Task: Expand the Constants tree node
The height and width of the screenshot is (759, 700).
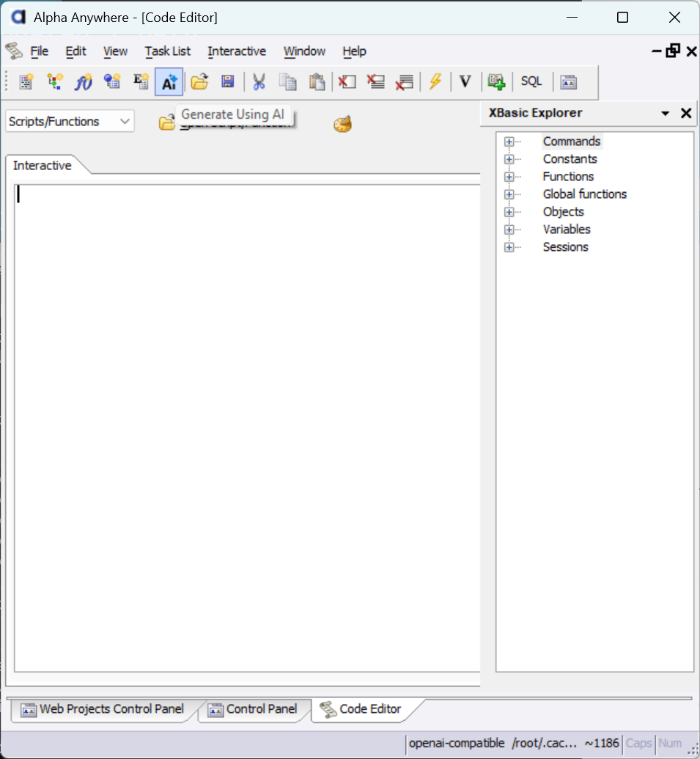Action: 509,159
